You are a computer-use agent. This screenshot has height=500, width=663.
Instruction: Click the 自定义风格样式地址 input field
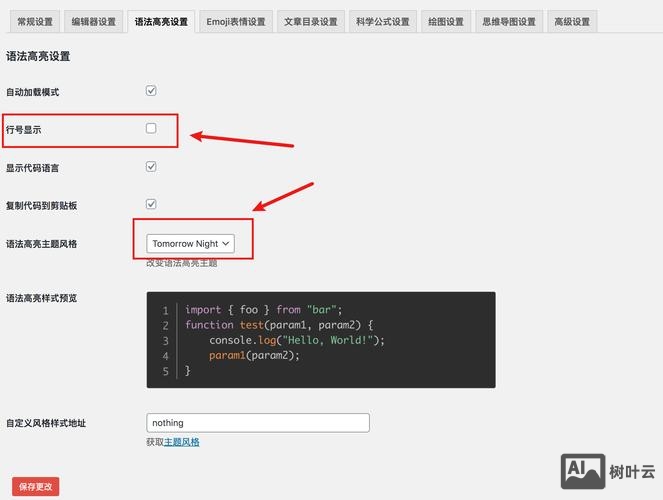point(258,423)
